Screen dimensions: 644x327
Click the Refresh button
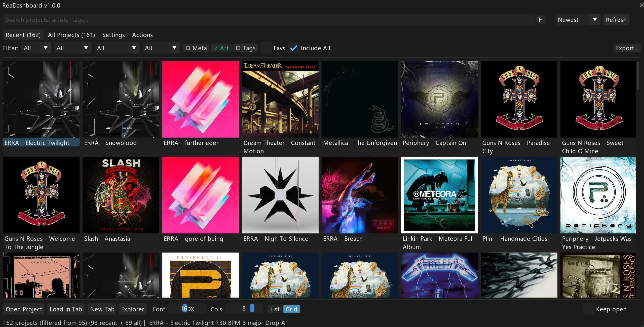[x=616, y=20]
